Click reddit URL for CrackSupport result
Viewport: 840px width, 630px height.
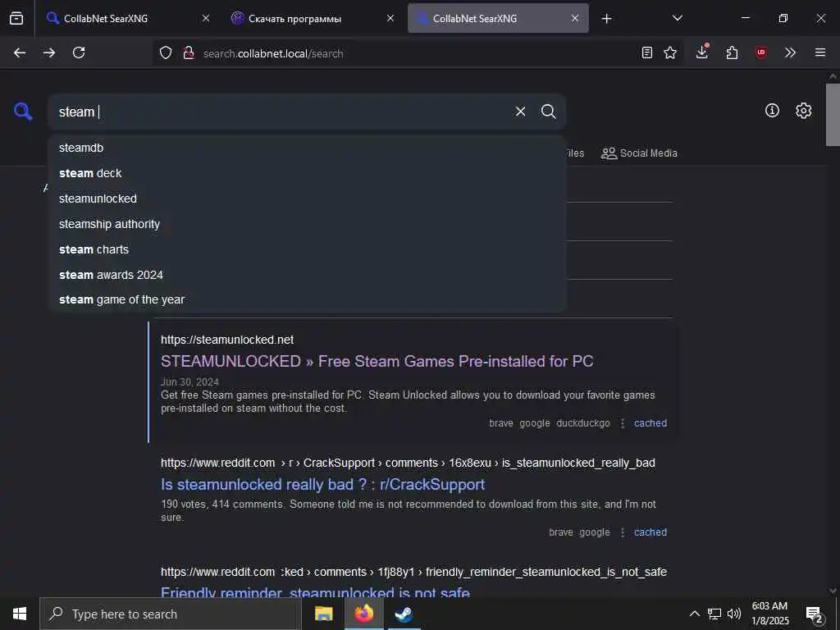(x=408, y=463)
